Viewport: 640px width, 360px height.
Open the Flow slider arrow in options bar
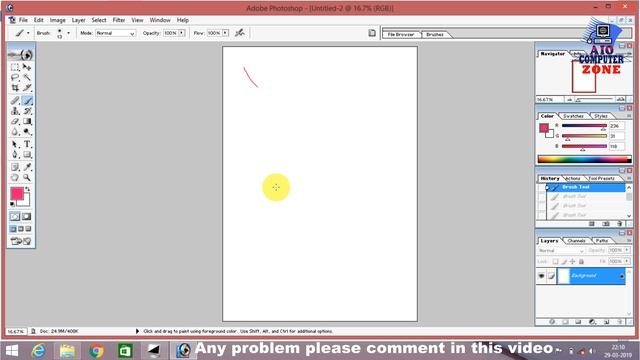(225, 33)
